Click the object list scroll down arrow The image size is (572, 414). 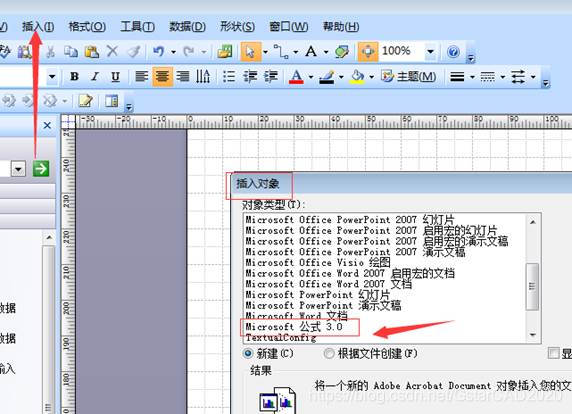(533, 334)
